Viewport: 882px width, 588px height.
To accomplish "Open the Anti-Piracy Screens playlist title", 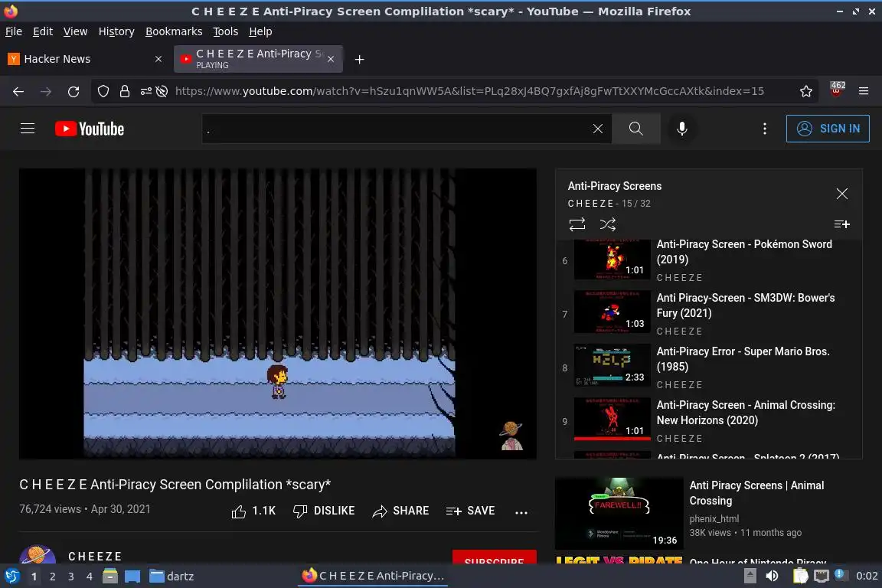I will (x=614, y=186).
